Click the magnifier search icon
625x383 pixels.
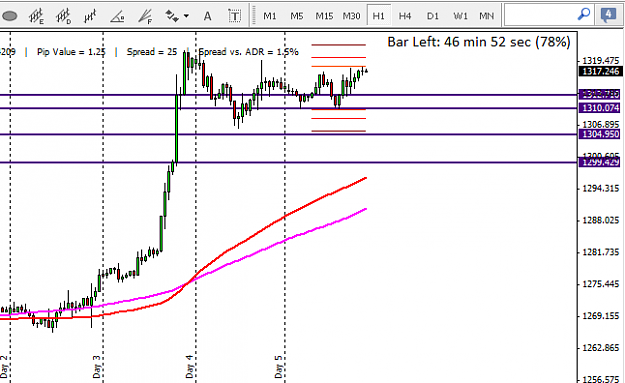(584, 15)
